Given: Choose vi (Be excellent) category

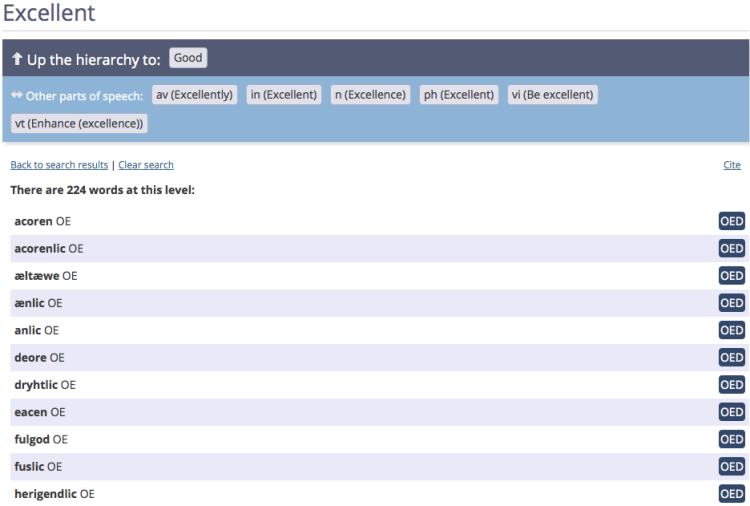Looking at the screenshot, I should click(x=552, y=95).
